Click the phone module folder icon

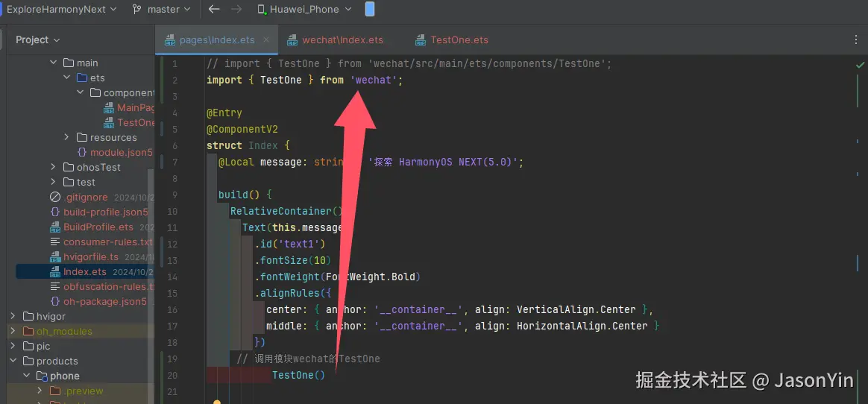[x=42, y=376]
